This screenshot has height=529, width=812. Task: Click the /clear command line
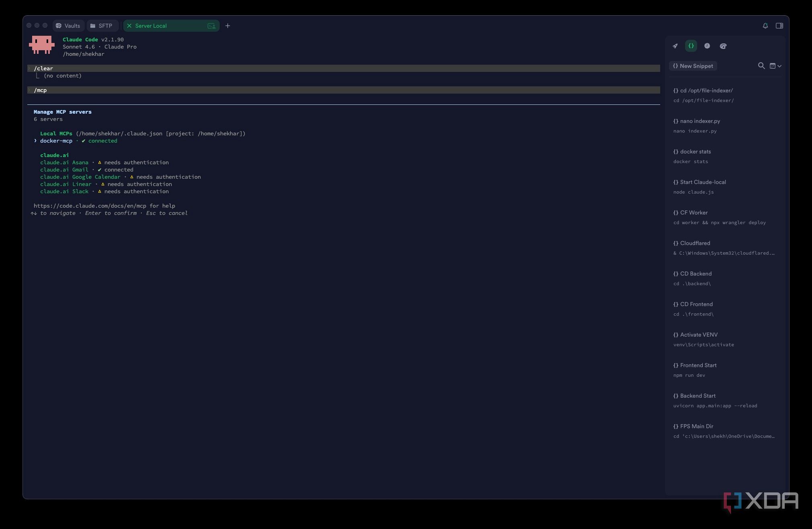point(344,68)
